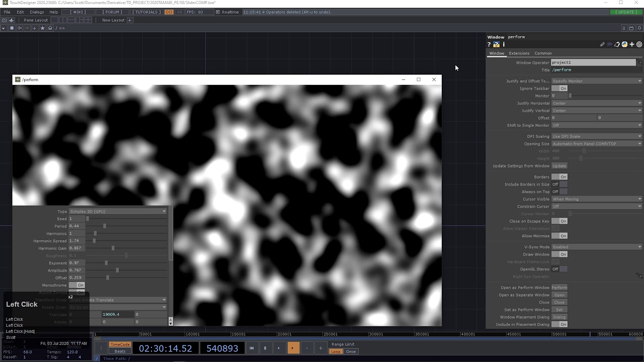
Task: Click the WIKI button
Action: [78, 12]
